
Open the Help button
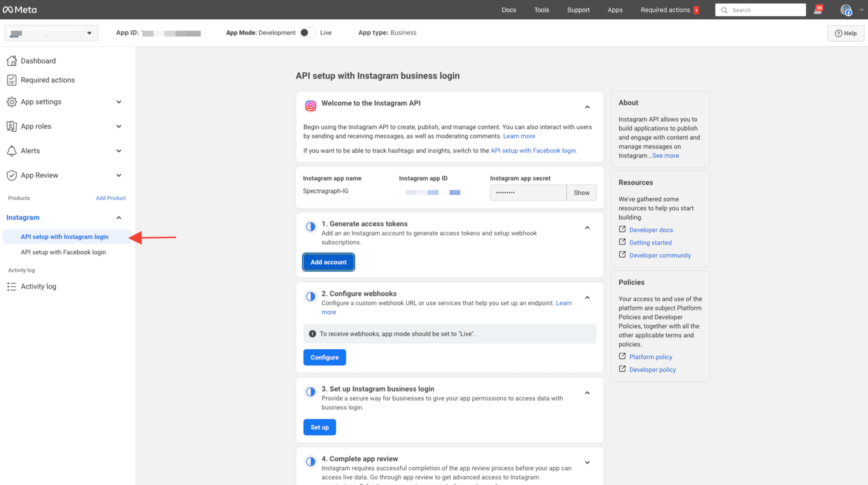[x=845, y=33]
